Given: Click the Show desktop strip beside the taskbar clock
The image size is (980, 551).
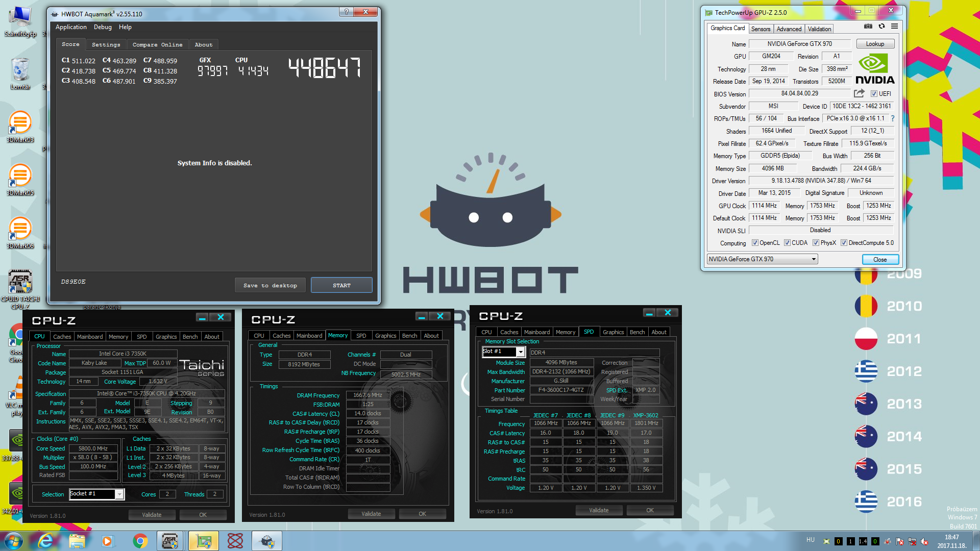Looking at the screenshot, I should [x=976, y=541].
